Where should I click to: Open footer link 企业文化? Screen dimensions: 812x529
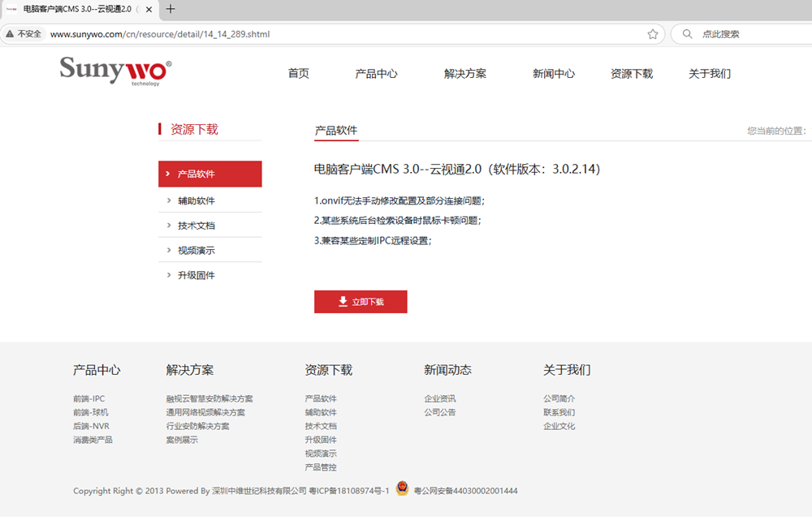tap(559, 426)
